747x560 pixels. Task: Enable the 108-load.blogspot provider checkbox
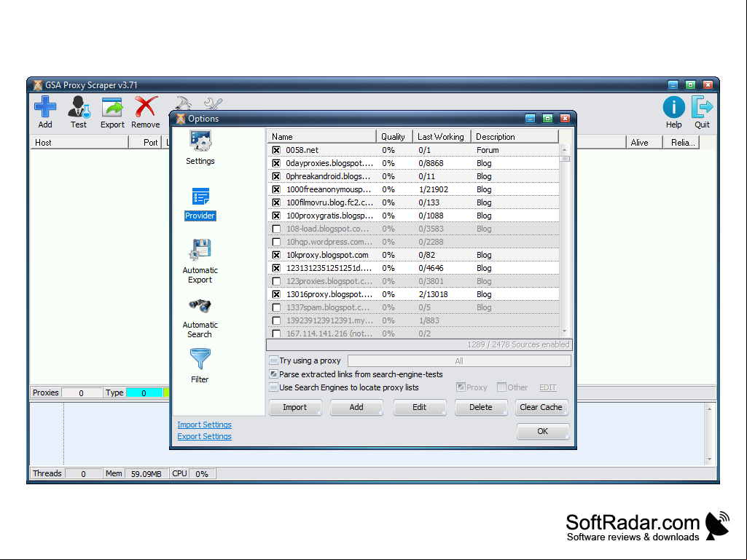click(276, 229)
